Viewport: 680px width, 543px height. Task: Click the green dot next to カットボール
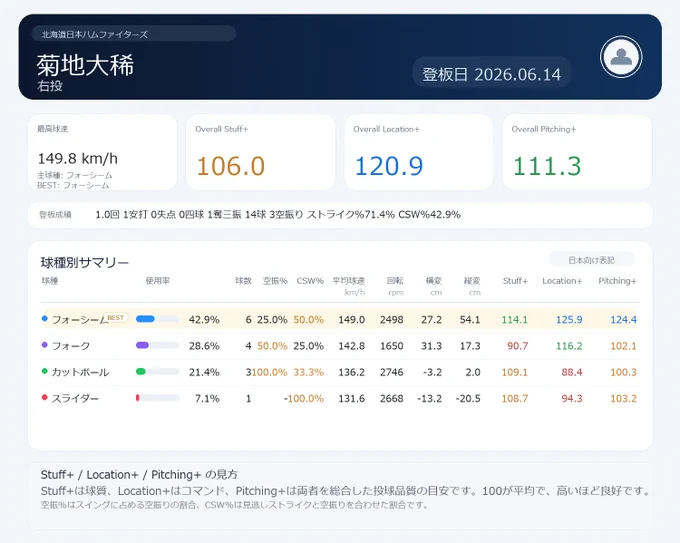coord(44,371)
